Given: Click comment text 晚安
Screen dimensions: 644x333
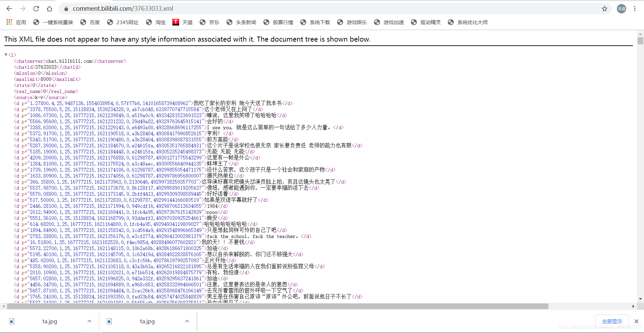Looking at the screenshot, I should [212, 218].
